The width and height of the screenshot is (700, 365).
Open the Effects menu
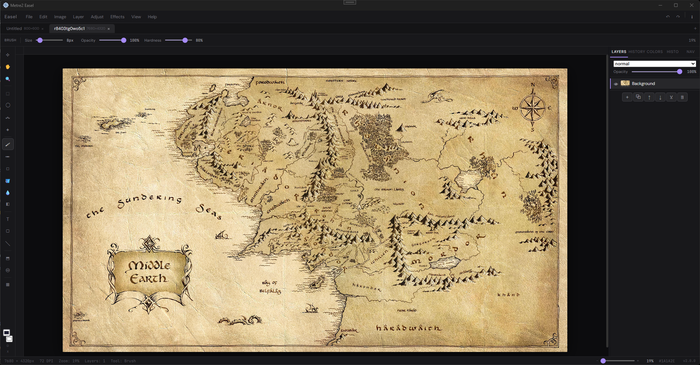tap(117, 17)
